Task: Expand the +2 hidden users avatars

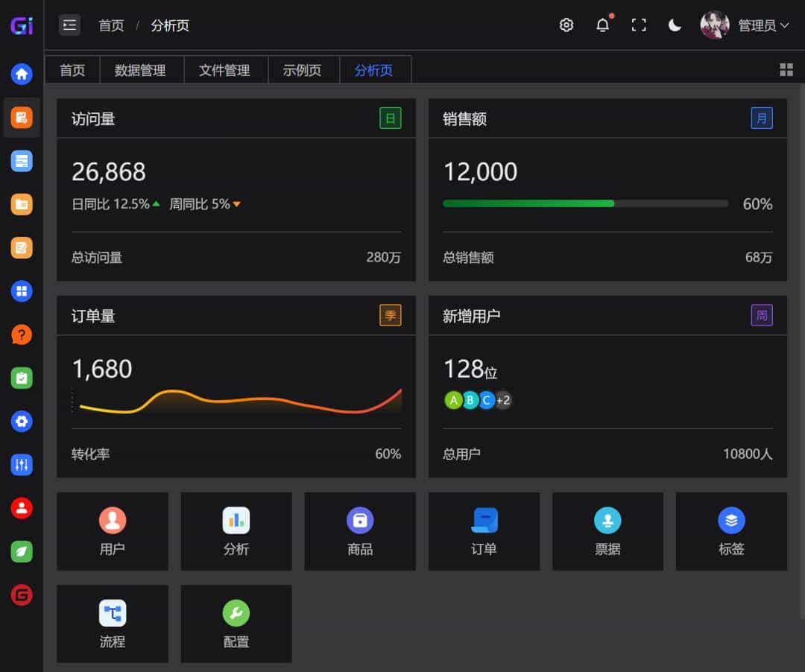Action: click(x=502, y=400)
